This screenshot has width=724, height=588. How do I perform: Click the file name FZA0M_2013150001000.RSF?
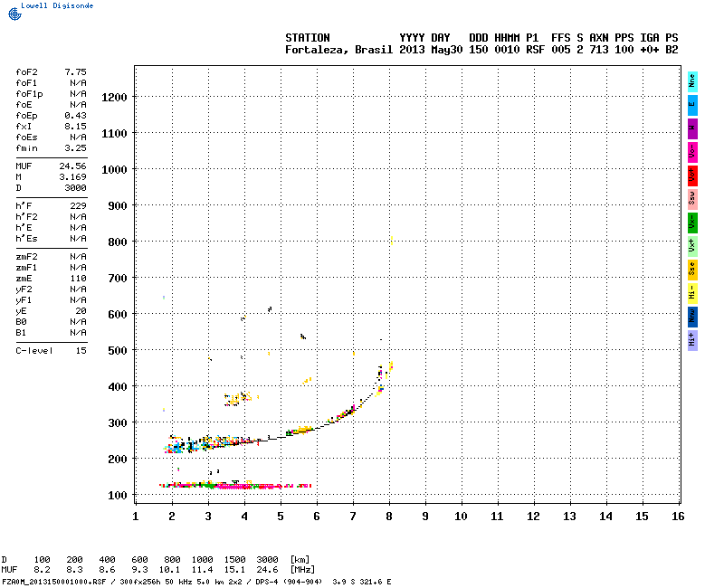tap(54, 582)
